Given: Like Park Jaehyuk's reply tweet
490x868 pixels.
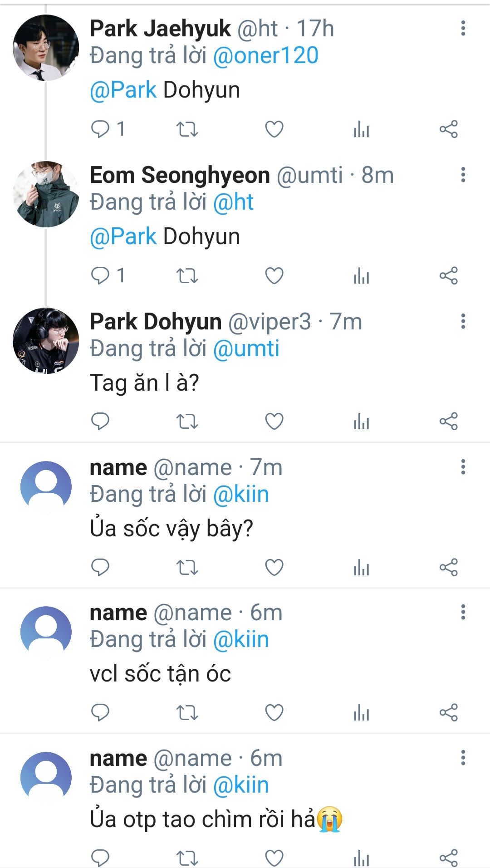Looking at the screenshot, I should 274,129.
